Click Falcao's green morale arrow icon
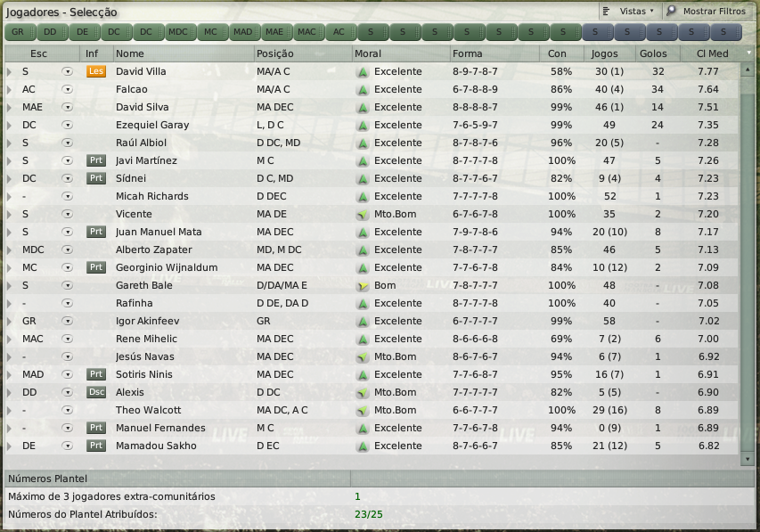The image size is (760, 532). tap(362, 90)
